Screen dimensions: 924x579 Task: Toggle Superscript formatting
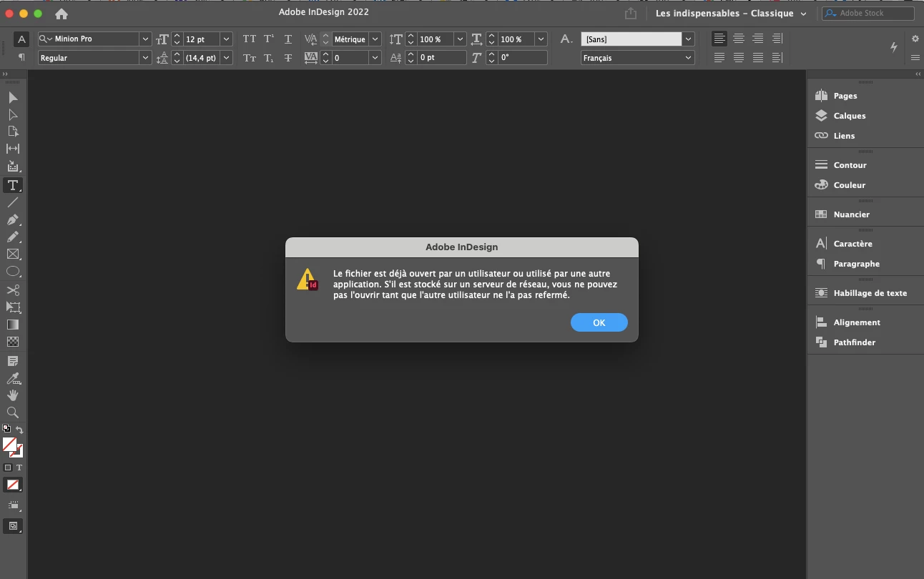[x=269, y=39]
